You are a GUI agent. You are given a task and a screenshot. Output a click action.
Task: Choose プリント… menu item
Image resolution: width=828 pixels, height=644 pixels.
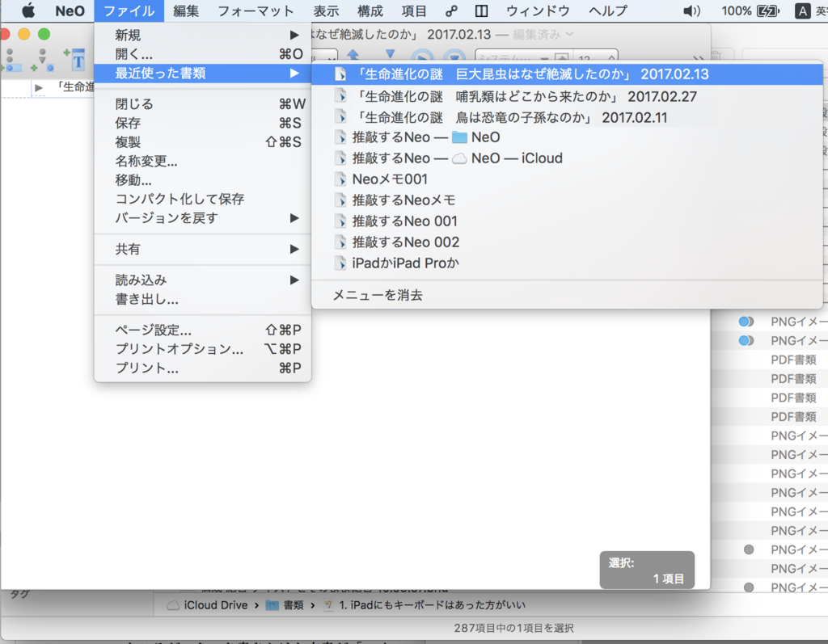[x=203, y=368]
